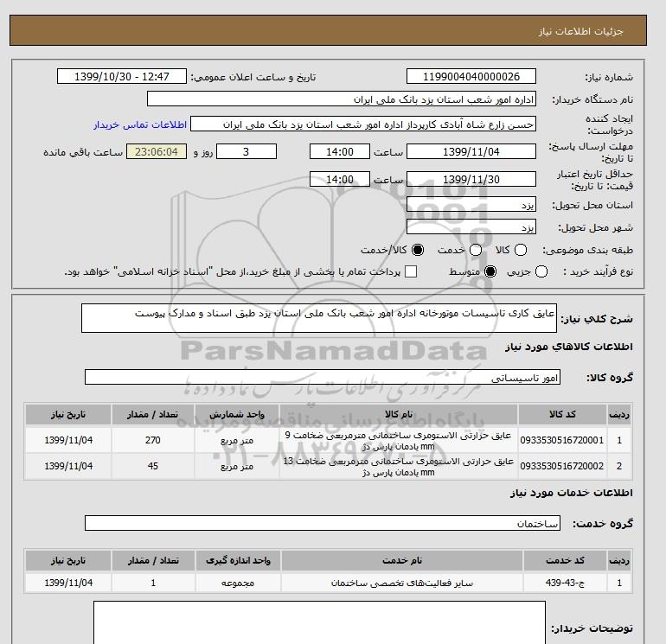Choose the متوسط purchase type radio
This screenshot has height=644, width=666.
490,271
